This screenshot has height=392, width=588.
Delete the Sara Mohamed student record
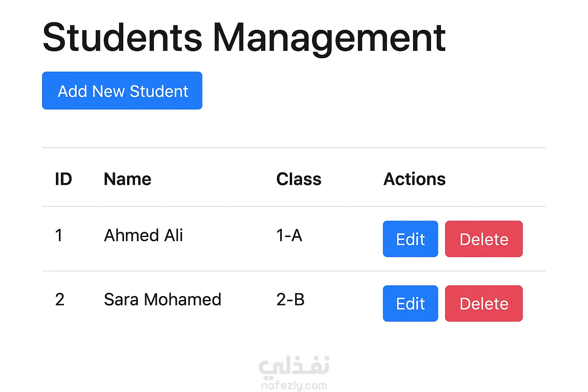[484, 304]
